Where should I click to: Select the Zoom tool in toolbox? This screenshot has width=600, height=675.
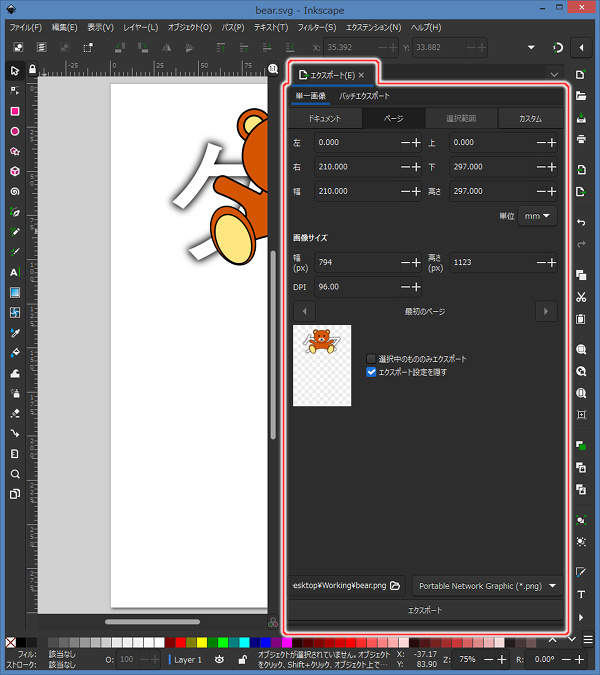coord(15,474)
